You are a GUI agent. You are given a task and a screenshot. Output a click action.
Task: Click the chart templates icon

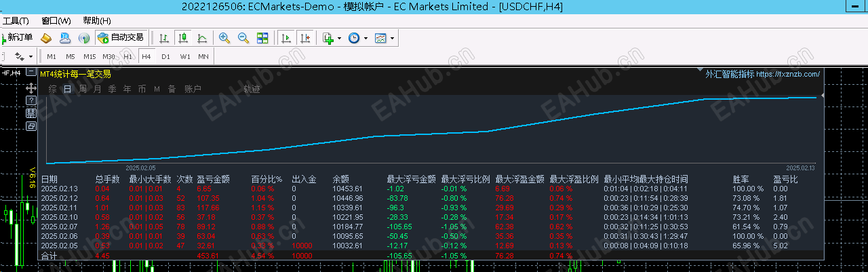[x=380, y=38]
